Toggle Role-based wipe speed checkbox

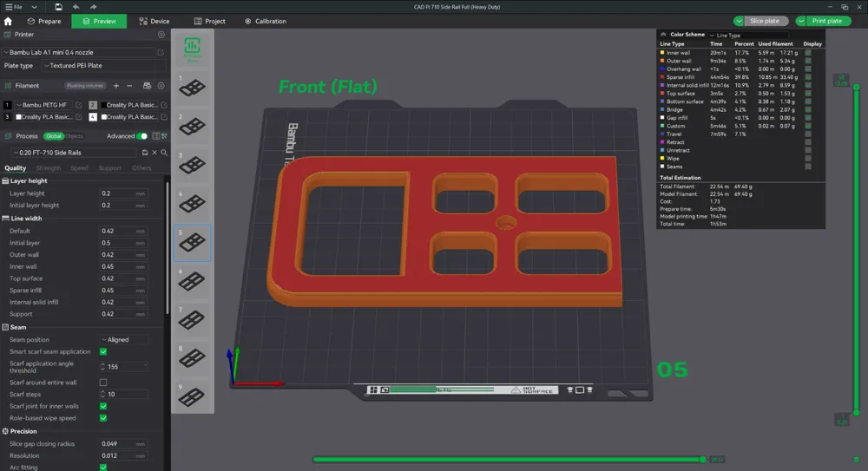click(103, 418)
